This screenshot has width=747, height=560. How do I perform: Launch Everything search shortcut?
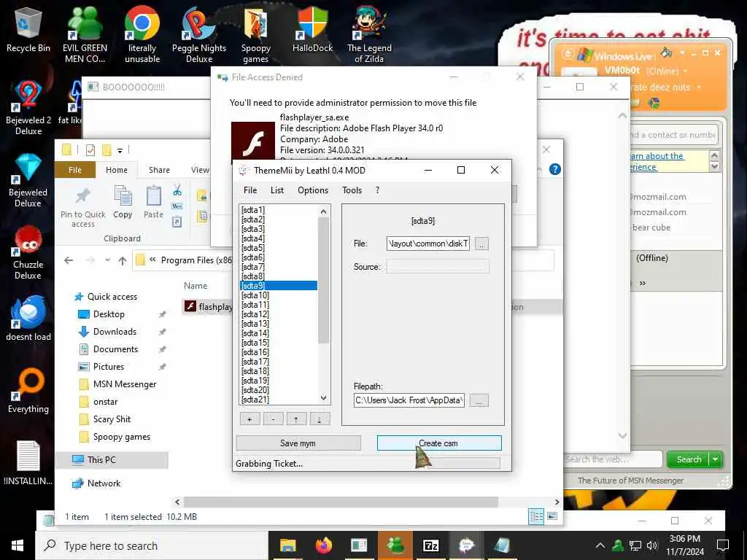[28, 391]
